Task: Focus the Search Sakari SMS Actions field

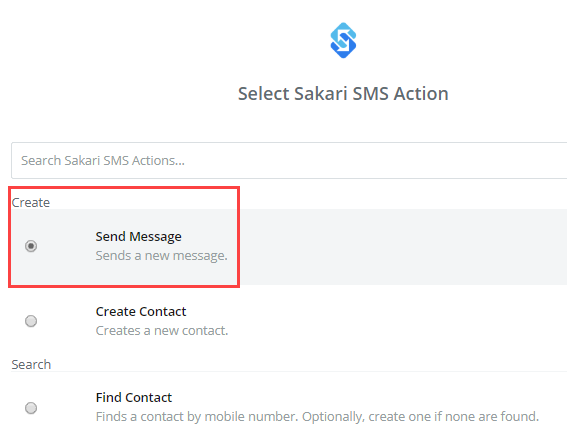Action: 289,160
